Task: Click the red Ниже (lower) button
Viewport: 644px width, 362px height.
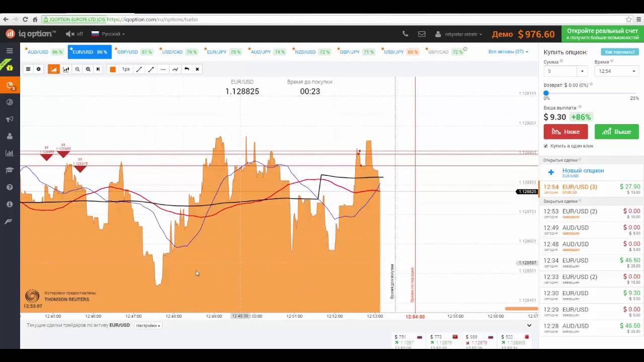Action: click(x=566, y=132)
